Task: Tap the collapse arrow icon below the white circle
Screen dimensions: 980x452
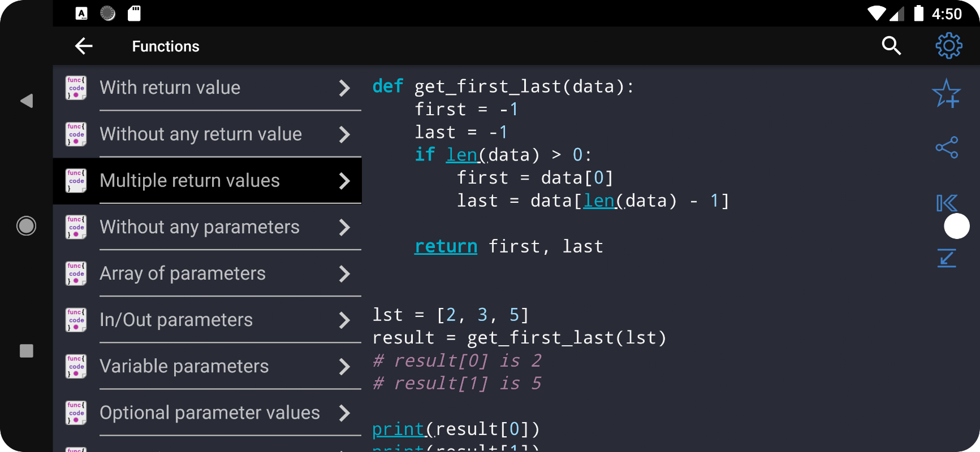Action: coord(947,258)
